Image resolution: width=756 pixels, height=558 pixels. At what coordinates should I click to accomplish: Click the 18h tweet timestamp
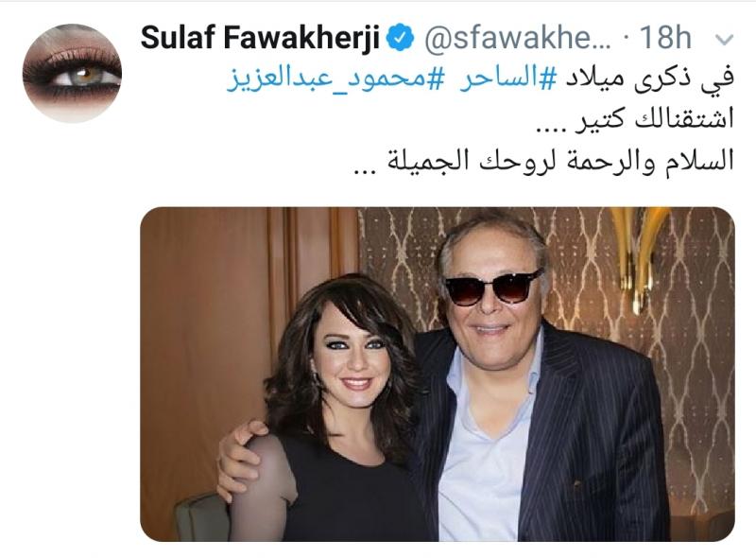coord(665,38)
